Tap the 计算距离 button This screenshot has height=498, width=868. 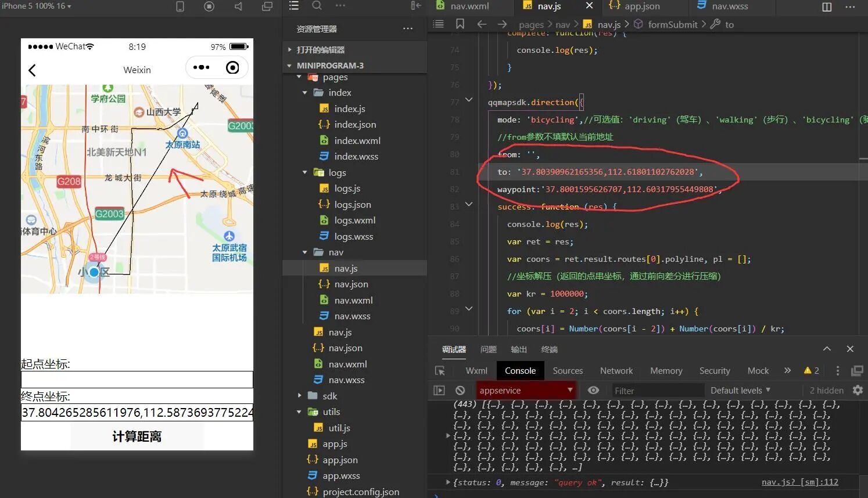tap(137, 436)
